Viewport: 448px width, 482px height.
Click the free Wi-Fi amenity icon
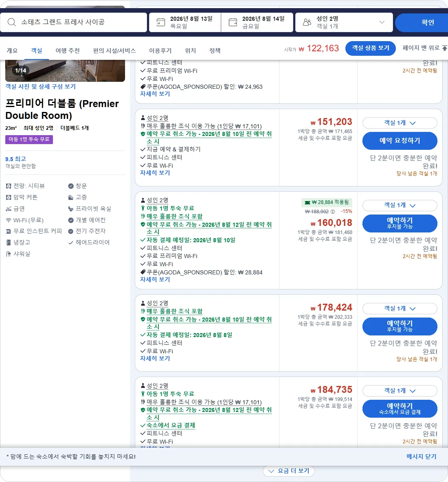pyautogui.click(x=9, y=220)
